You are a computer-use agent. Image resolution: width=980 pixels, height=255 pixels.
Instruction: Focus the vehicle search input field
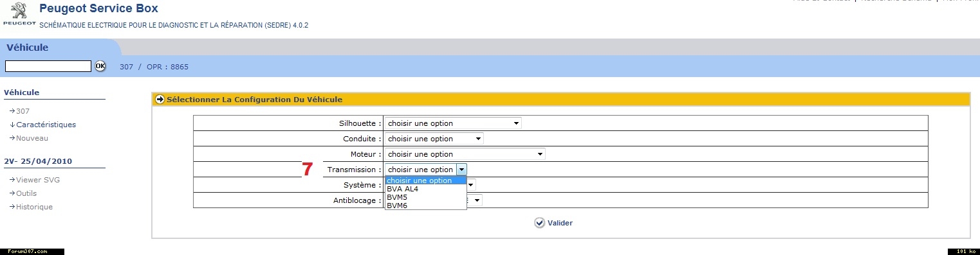coord(48,66)
